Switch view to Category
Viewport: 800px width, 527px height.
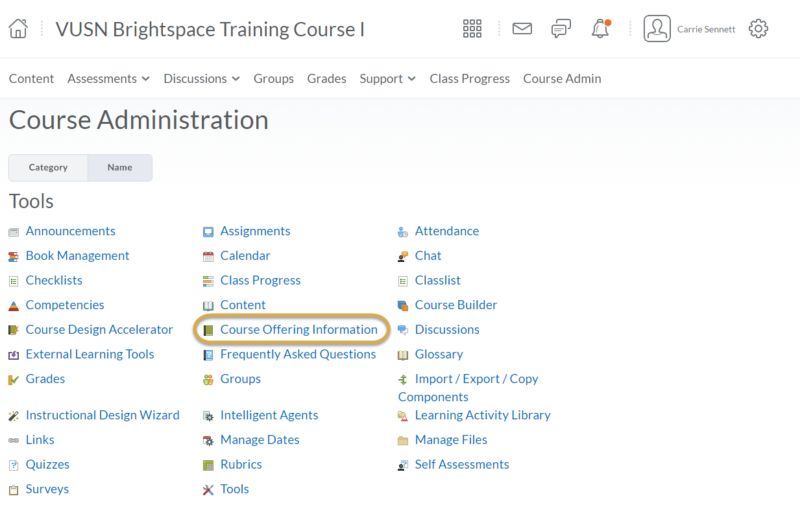tap(48, 167)
